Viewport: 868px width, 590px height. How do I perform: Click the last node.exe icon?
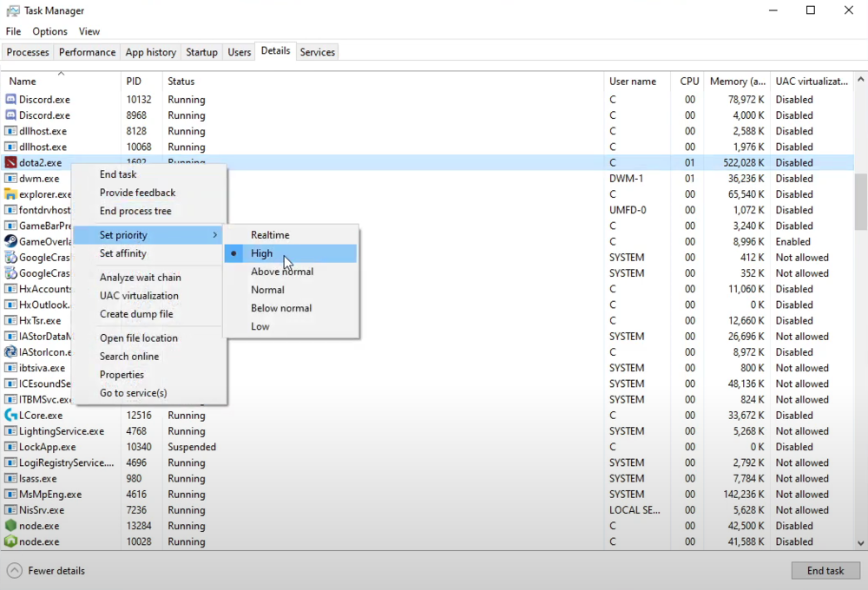11,541
